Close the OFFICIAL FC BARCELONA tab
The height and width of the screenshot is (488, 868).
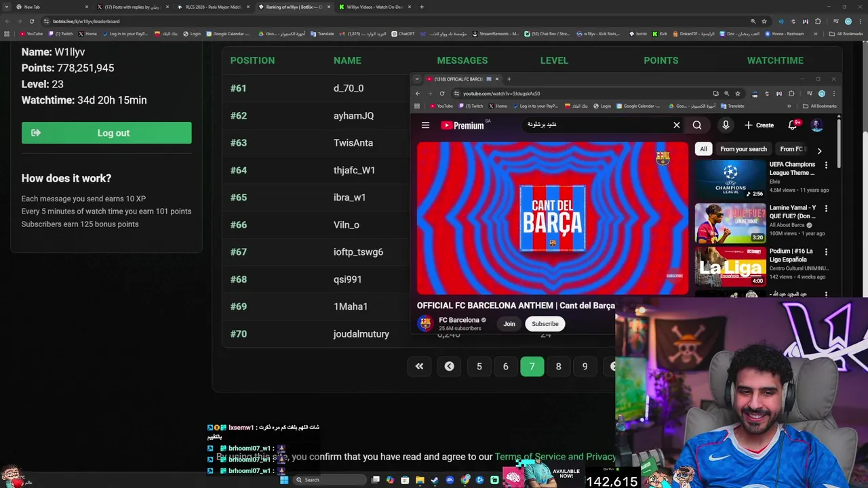pyautogui.click(x=496, y=79)
